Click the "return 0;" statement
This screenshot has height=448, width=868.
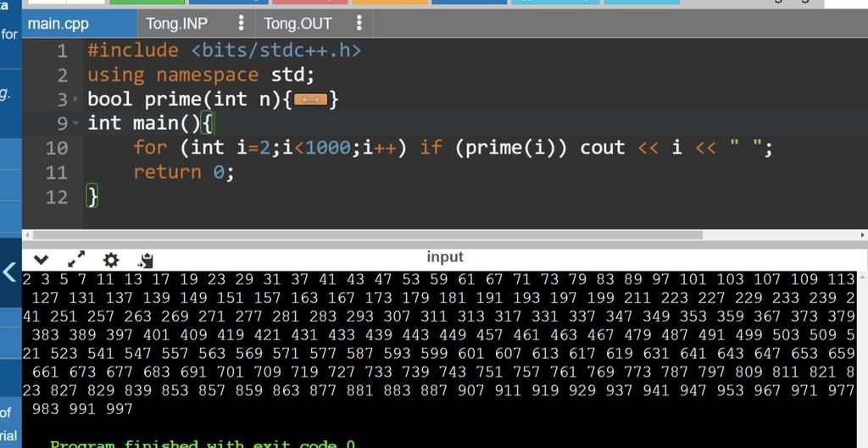pos(184,172)
